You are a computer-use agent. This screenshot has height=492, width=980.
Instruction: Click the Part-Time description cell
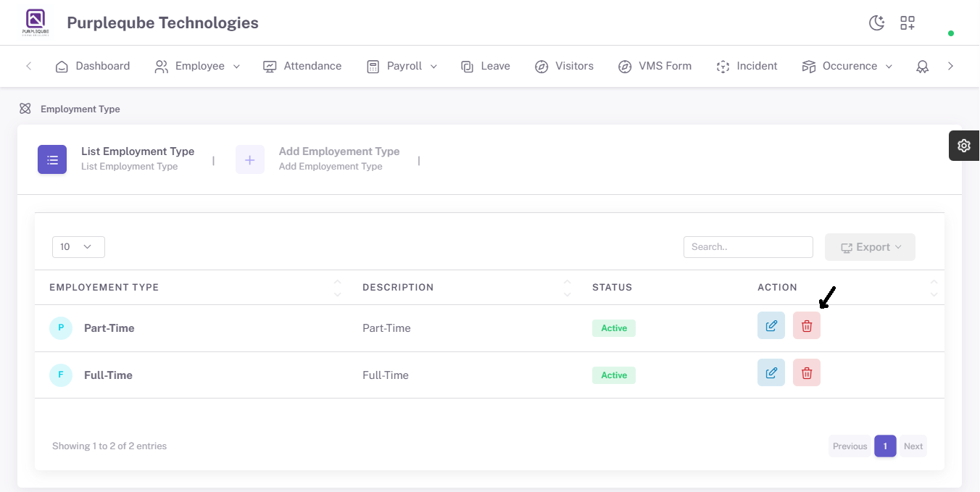pos(386,328)
